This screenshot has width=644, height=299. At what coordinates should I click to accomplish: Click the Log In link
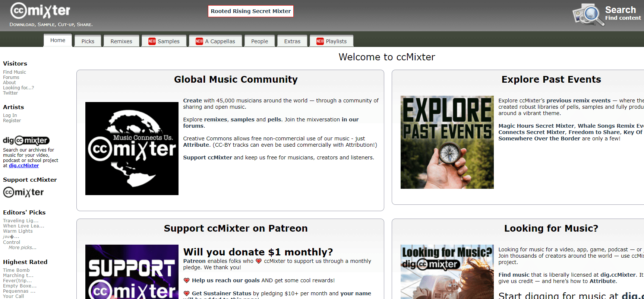[10, 115]
